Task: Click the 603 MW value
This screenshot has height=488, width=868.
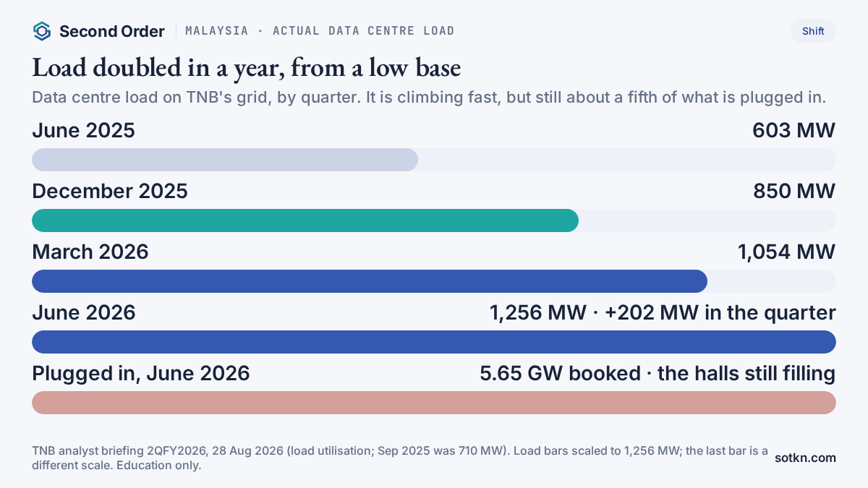Action: (793, 131)
